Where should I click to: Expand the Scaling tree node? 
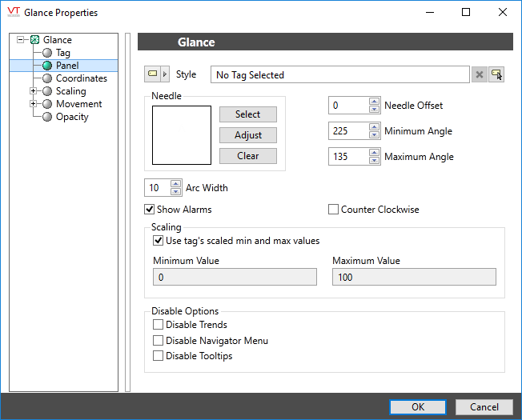pos(33,91)
